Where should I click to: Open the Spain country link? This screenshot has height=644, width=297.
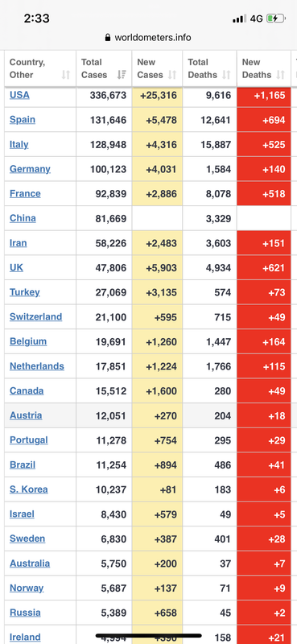pyautogui.click(x=23, y=119)
